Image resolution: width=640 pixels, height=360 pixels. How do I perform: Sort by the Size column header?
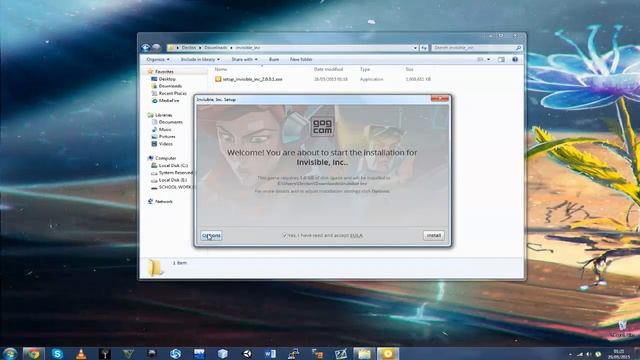(409, 69)
